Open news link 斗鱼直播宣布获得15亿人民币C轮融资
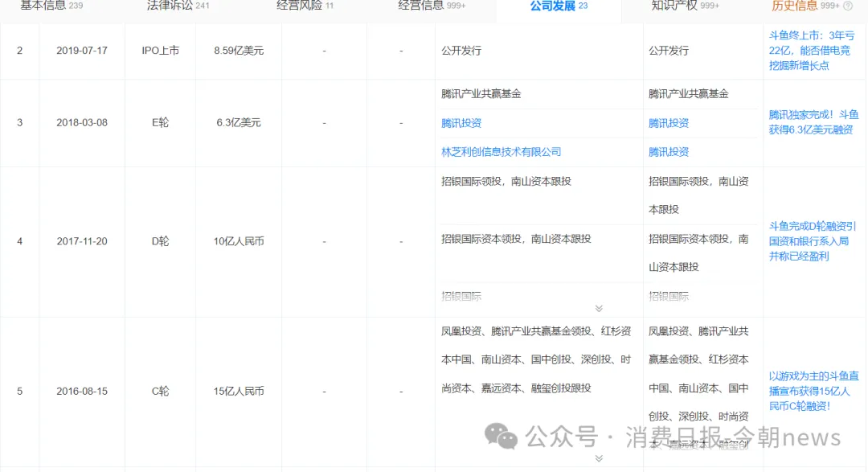 [x=813, y=391]
